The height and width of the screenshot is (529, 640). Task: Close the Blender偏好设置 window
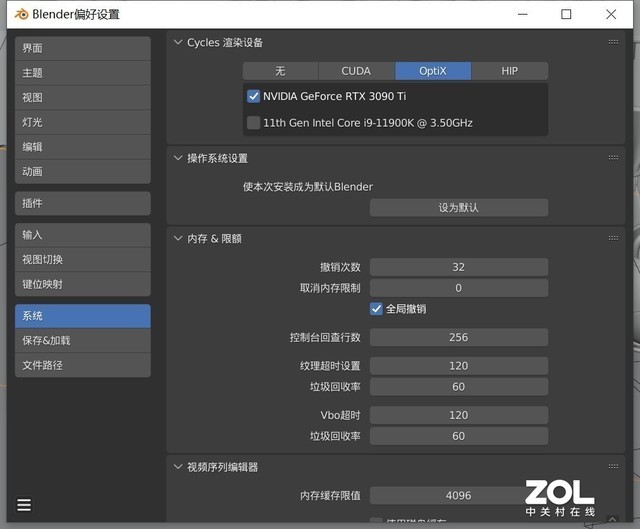[x=611, y=14]
